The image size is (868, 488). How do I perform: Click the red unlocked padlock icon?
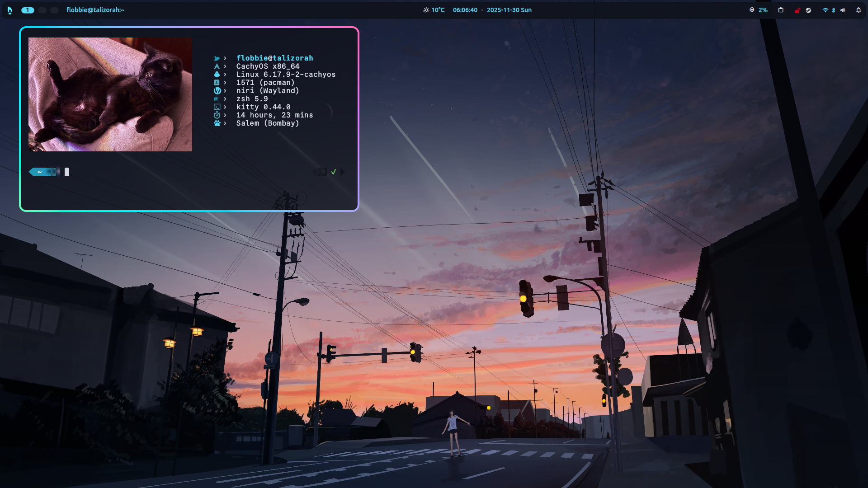point(797,10)
